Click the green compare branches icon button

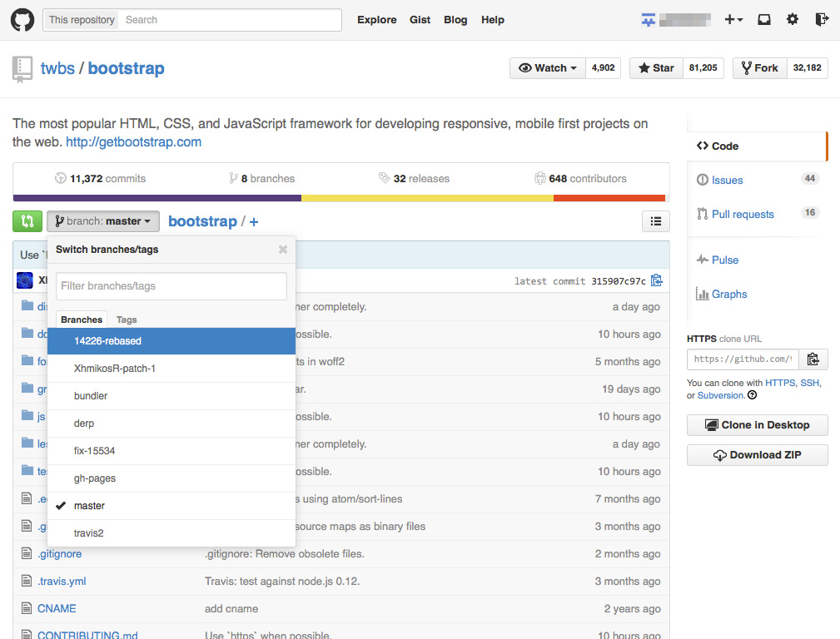pyautogui.click(x=27, y=221)
